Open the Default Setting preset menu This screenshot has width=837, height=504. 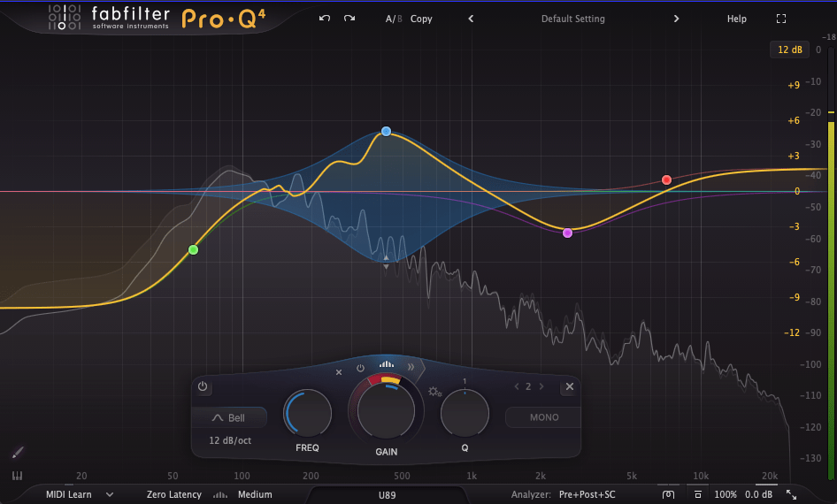572,19
